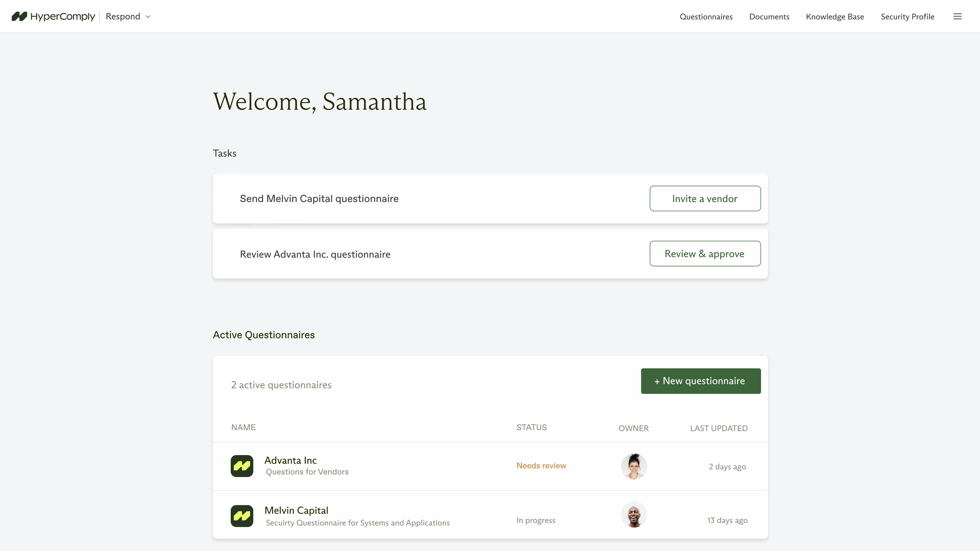Open the Respond dropdown chevron
The image size is (980, 551).
(x=148, y=16)
